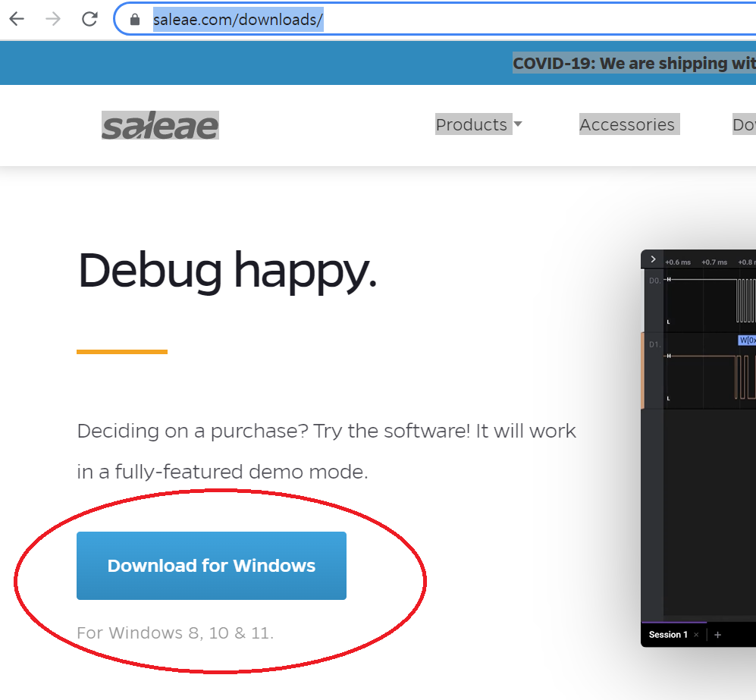Click the 'Debug happy.' heading
Image resolution: width=756 pixels, height=700 pixels.
point(227,272)
